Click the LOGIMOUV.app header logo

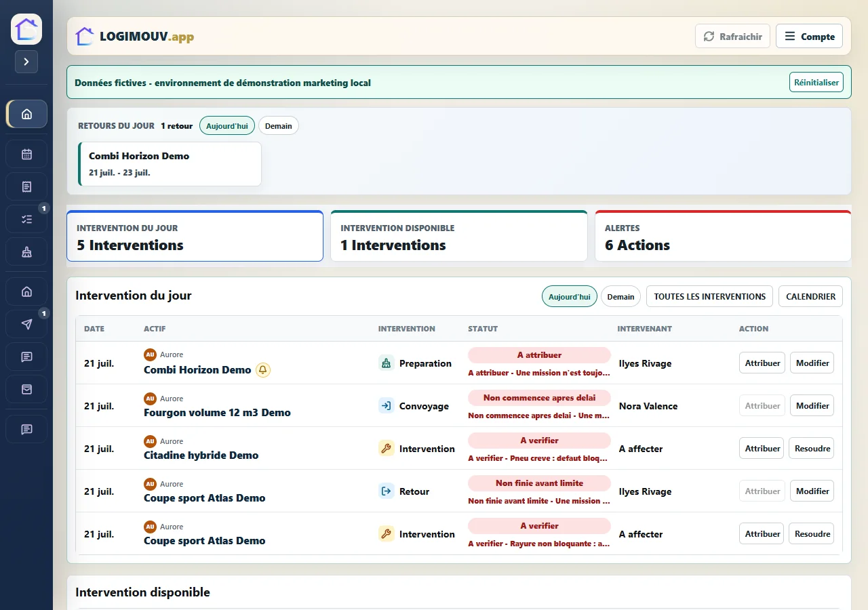click(x=134, y=37)
